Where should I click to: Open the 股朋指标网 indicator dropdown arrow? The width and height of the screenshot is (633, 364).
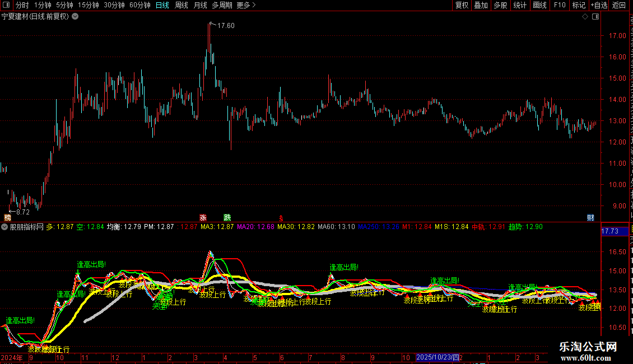(4, 227)
